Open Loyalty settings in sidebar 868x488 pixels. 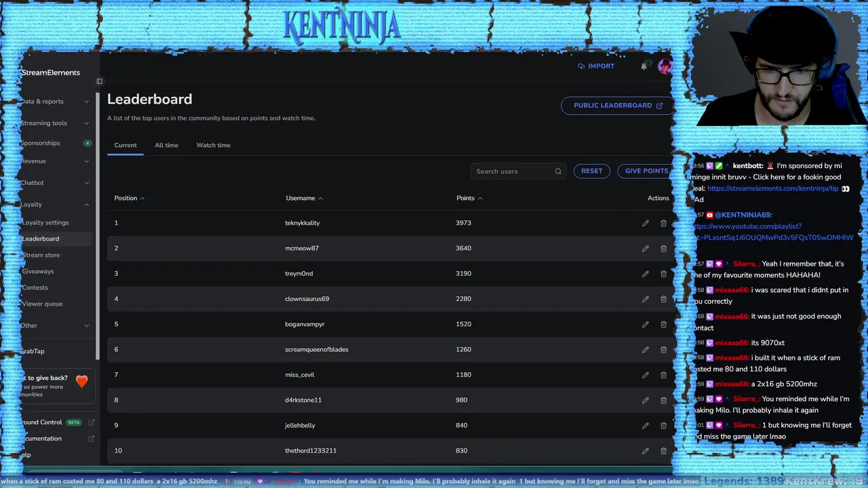pyautogui.click(x=45, y=222)
